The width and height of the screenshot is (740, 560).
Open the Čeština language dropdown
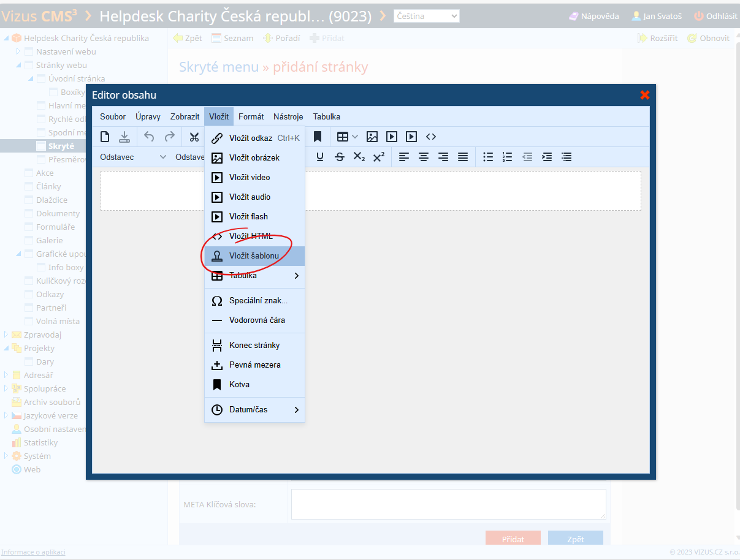coord(427,16)
